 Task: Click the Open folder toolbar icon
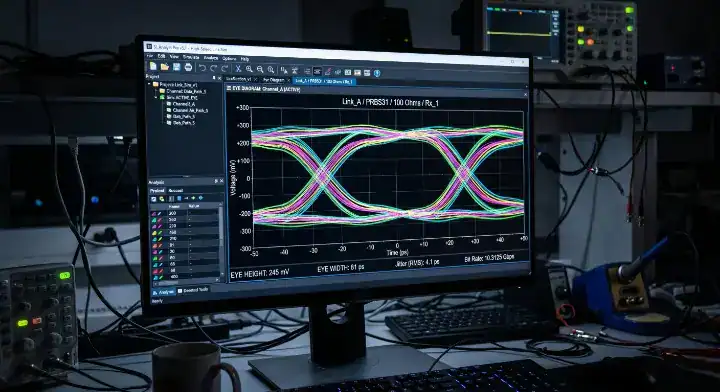(164, 67)
